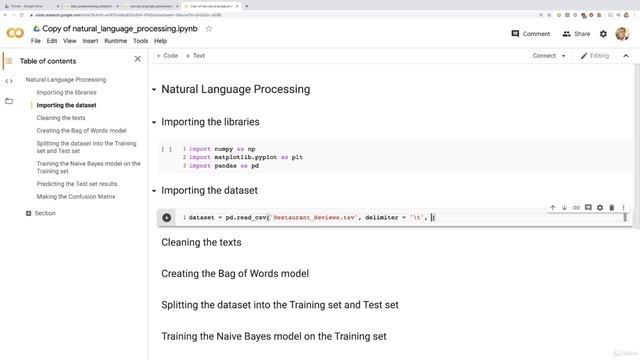Click the Splitting the dataset heading
640x360 pixels.
click(280, 305)
